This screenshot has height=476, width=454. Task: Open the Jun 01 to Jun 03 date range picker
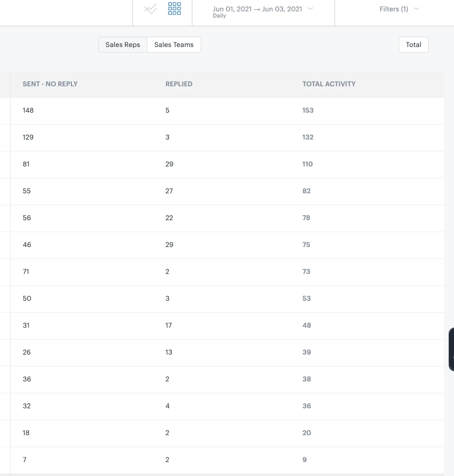tap(263, 11)
